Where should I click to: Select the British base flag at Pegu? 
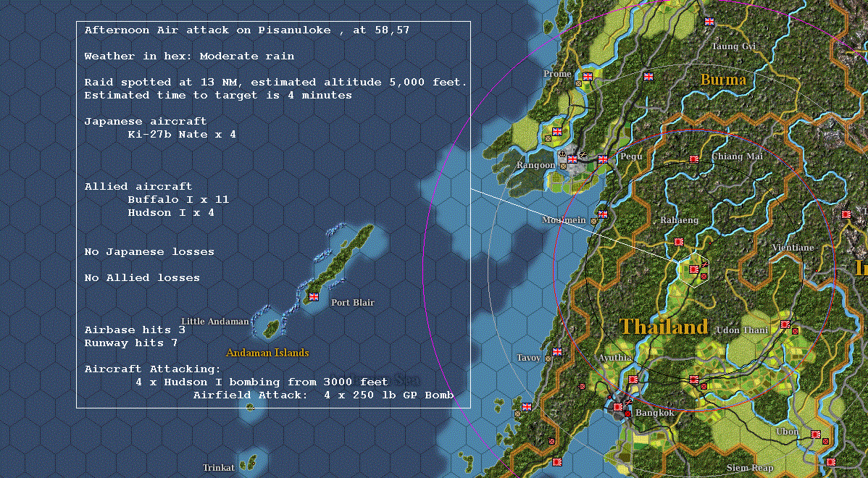point(603,159)
